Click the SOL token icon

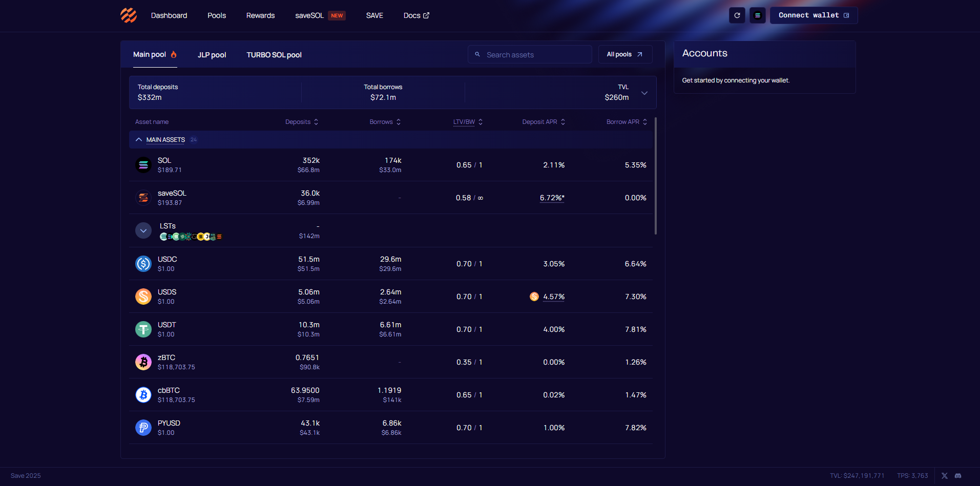143,165
